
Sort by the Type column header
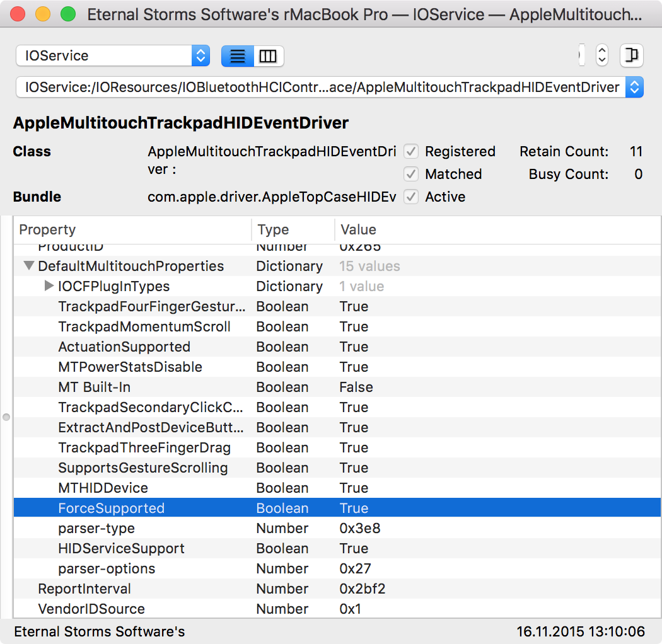click(293, 229)
